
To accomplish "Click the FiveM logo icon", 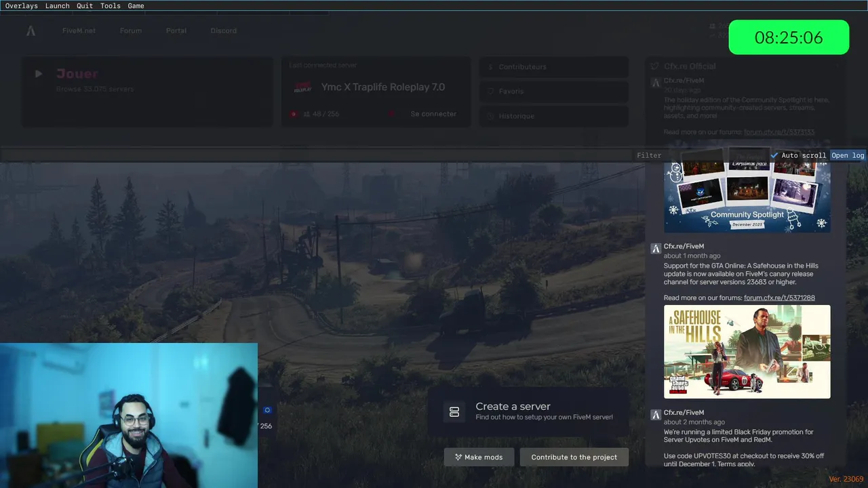I will click(31, 30).
